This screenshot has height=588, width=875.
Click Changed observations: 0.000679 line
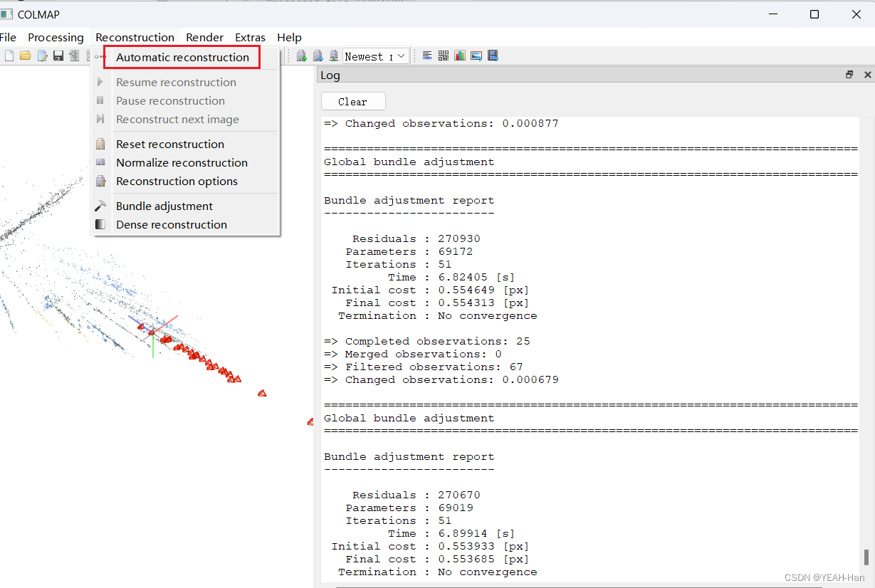[x=441, y=379]
